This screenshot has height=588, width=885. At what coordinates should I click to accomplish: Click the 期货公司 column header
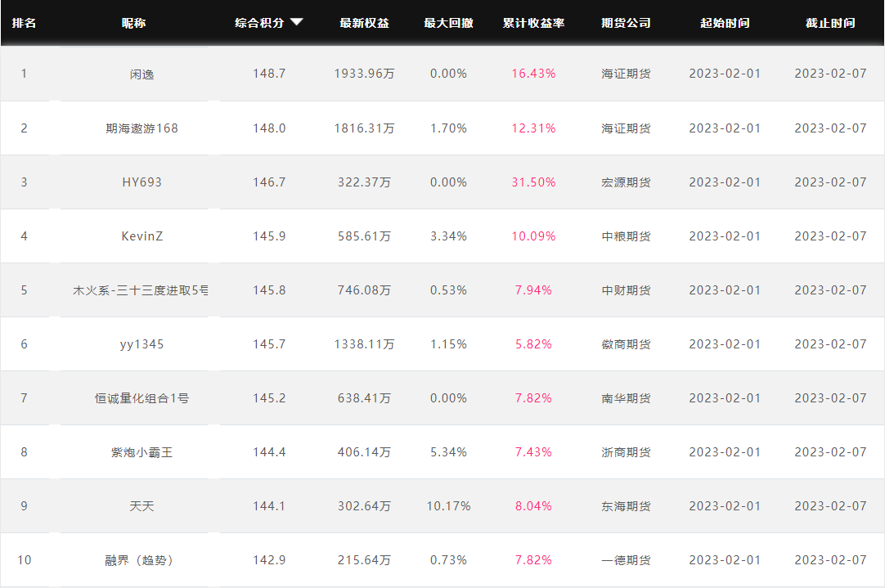click(x=626, y=23)
